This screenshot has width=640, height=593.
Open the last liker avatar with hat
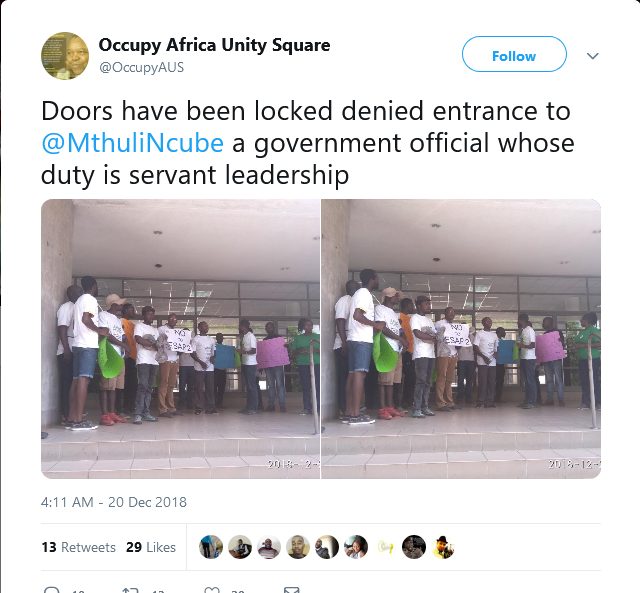pos(443,547)
